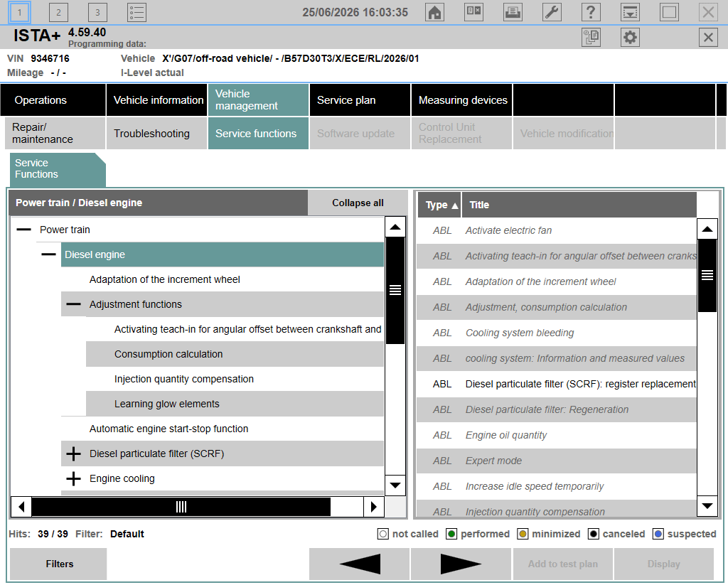Select Injection quantity compensation tree item
Image resolution: width=728 pixels, height=585 pixels.
click(x=235, y=379)
